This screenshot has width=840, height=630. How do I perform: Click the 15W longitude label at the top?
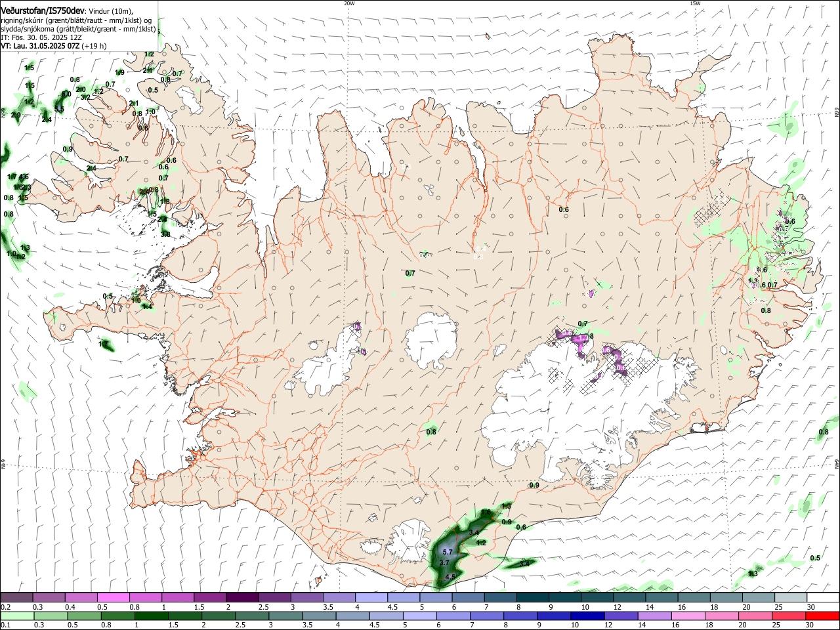(695, 3)
